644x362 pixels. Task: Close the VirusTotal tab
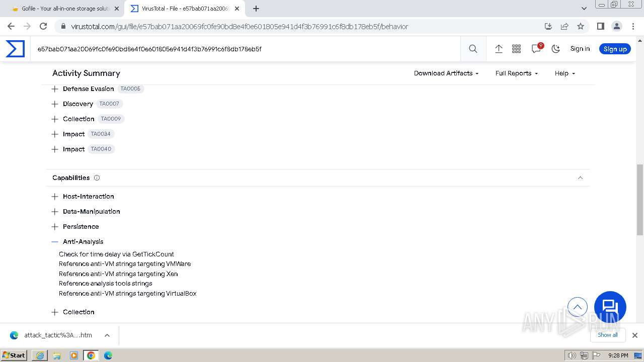[x=237, y=9]
